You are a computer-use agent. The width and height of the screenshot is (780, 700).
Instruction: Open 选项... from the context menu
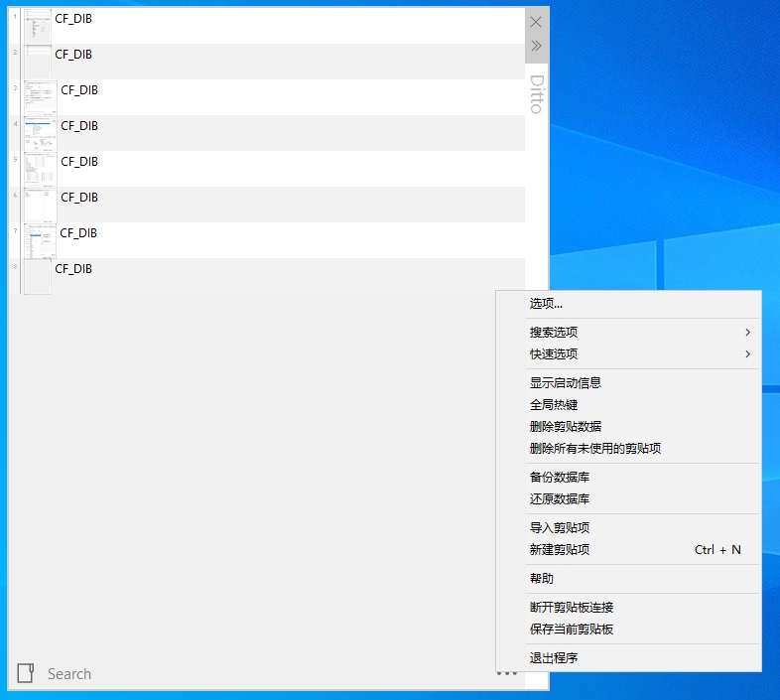(547, 304)
